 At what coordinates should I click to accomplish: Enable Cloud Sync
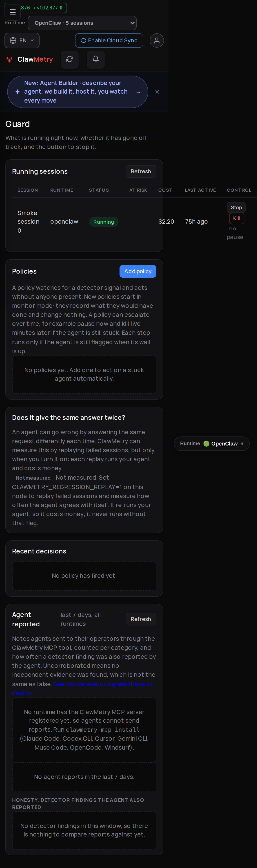(109, 40)
